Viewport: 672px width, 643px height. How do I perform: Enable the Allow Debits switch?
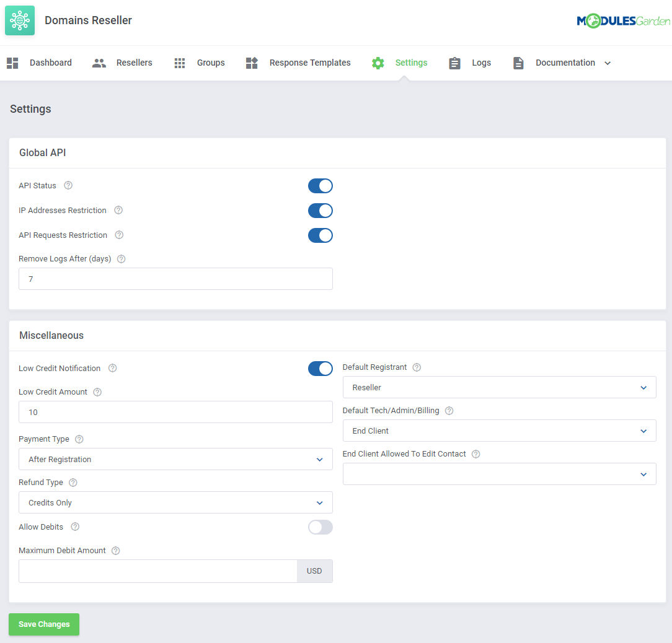320,527
